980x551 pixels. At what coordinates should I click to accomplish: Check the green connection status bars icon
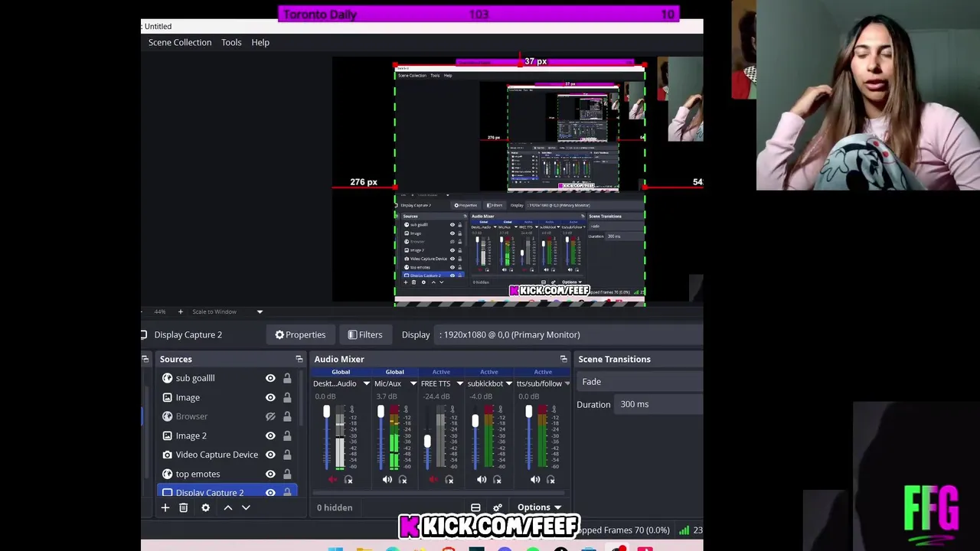point(684,530)
